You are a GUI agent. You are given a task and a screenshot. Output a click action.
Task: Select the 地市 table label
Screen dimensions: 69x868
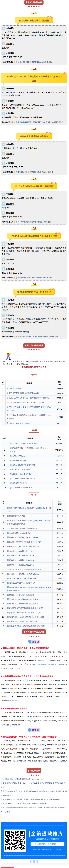coord(34,495)
